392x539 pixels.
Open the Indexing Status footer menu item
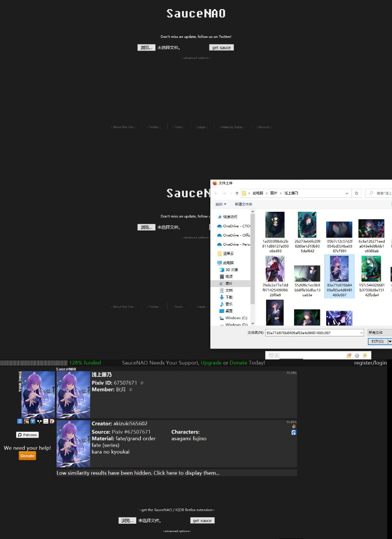coord(231,127)
